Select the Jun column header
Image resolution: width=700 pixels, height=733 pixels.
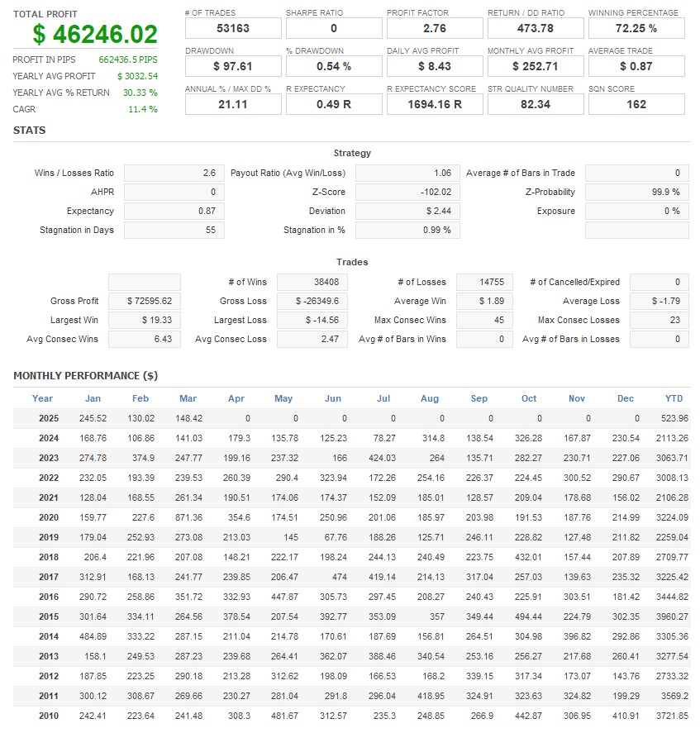(333, 399)
